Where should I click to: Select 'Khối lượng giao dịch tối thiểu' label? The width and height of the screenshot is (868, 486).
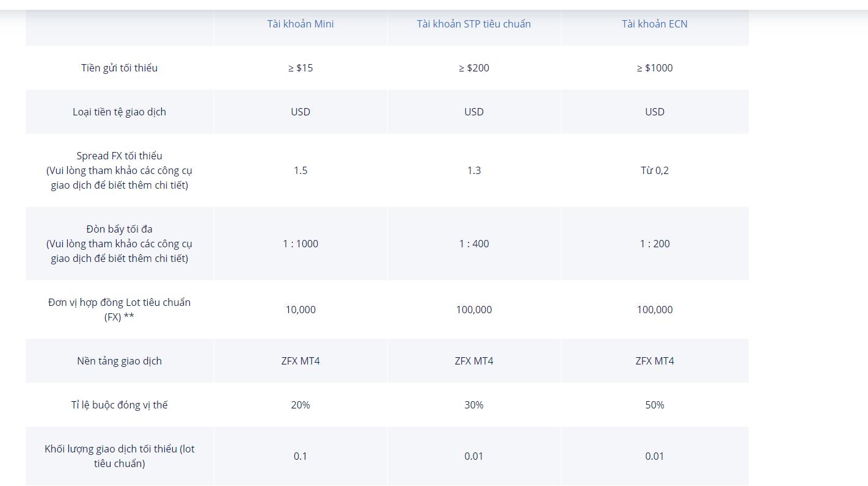pos(119,456)
